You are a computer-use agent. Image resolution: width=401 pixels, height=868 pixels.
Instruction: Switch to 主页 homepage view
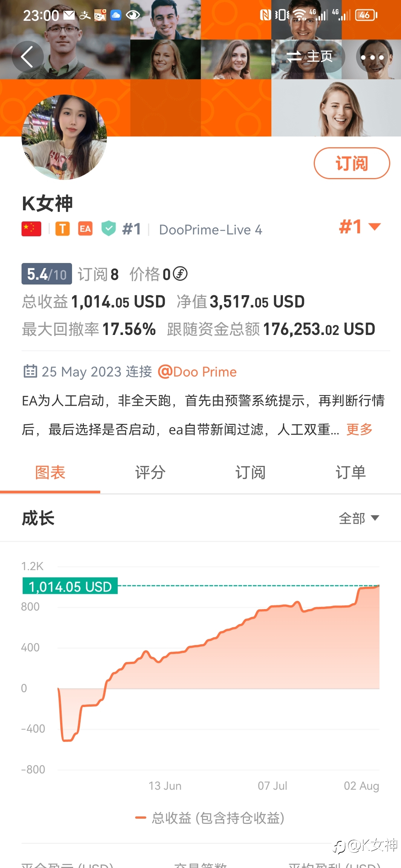[x=310, y=57]
